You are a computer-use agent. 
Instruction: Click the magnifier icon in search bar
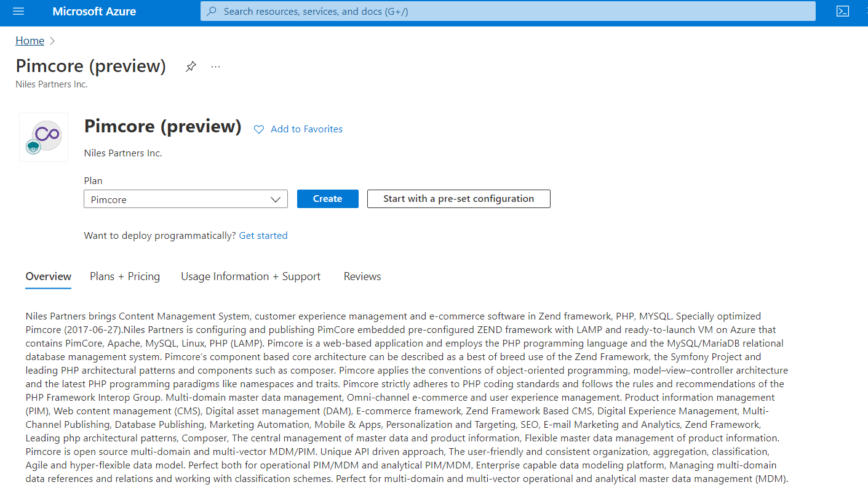point(212,11)
